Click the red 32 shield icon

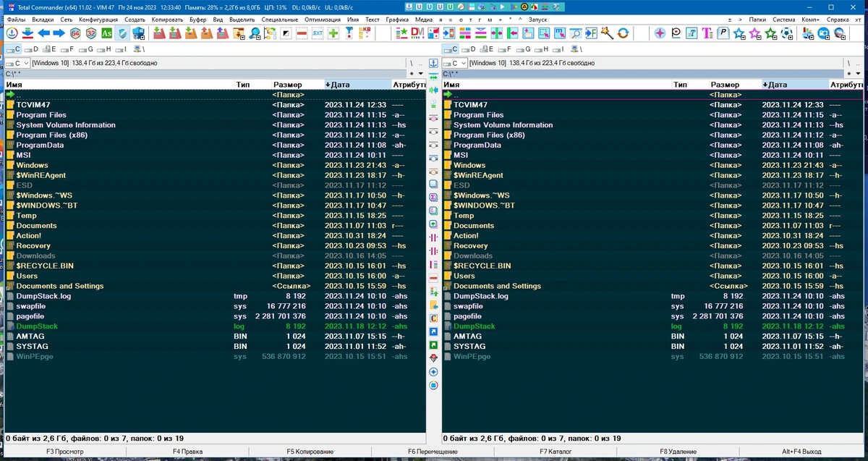pos(91,33)
